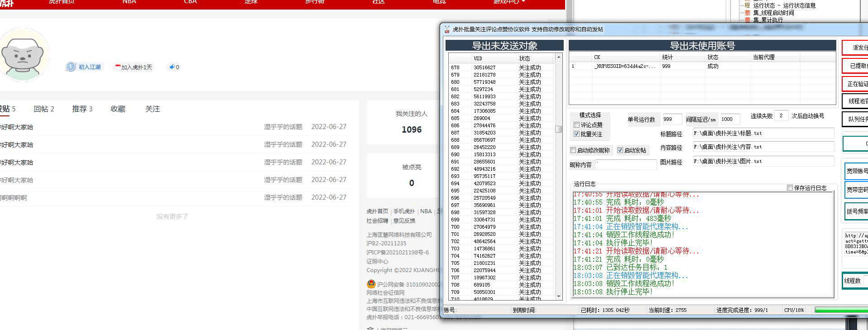Click the UID list scrollbar up arrow
Screen dimensions: 868x330
point(559,57)
